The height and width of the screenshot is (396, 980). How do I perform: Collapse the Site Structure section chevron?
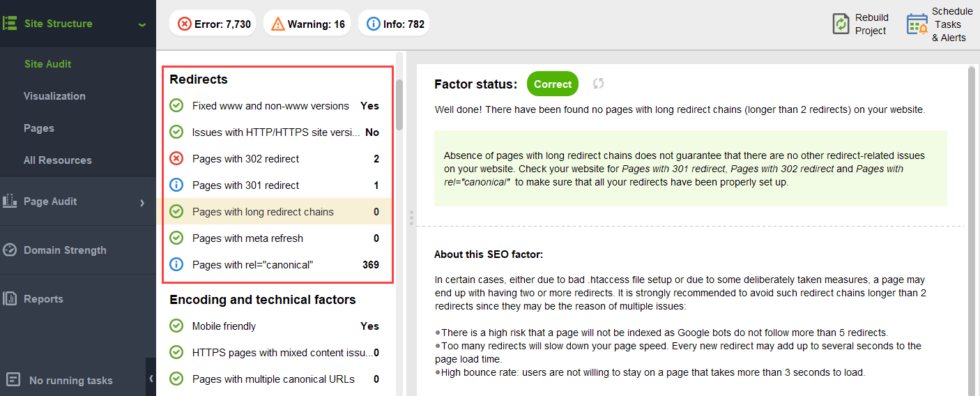point(142,24)
